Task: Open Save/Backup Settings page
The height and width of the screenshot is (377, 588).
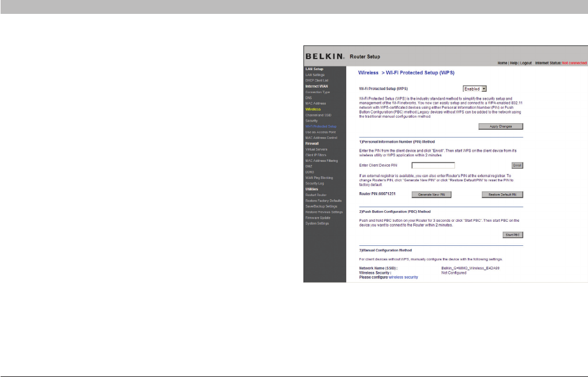Action: [321, 207]
